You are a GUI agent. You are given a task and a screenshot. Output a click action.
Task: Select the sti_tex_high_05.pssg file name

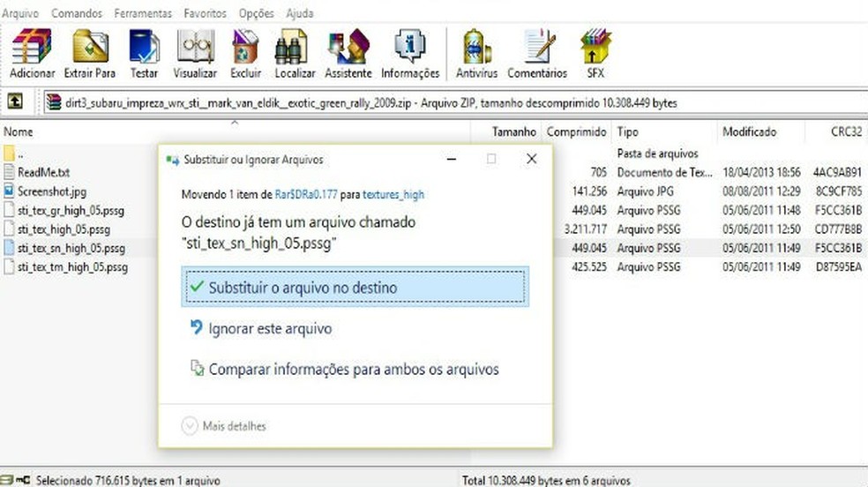pos(64,229)
